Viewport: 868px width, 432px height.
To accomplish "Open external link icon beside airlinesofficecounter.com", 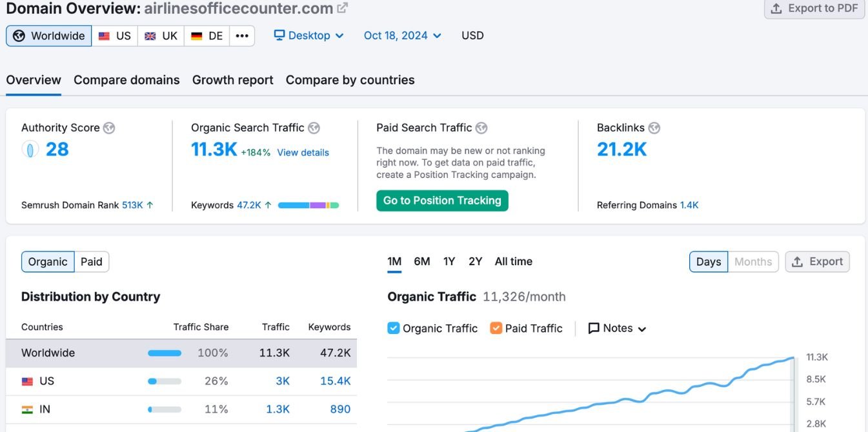I will [x=343, y=8].
